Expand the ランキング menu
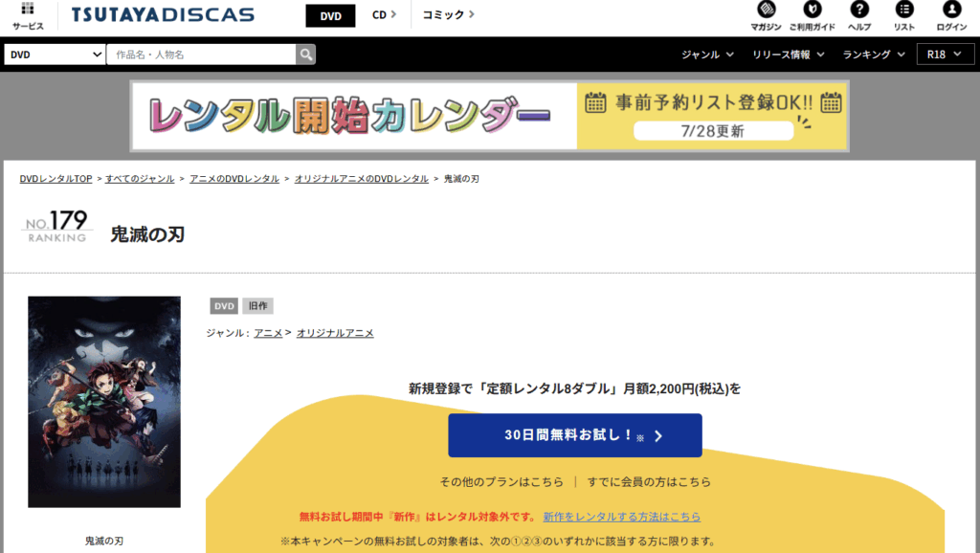The image size is (980, 553). 874,55
